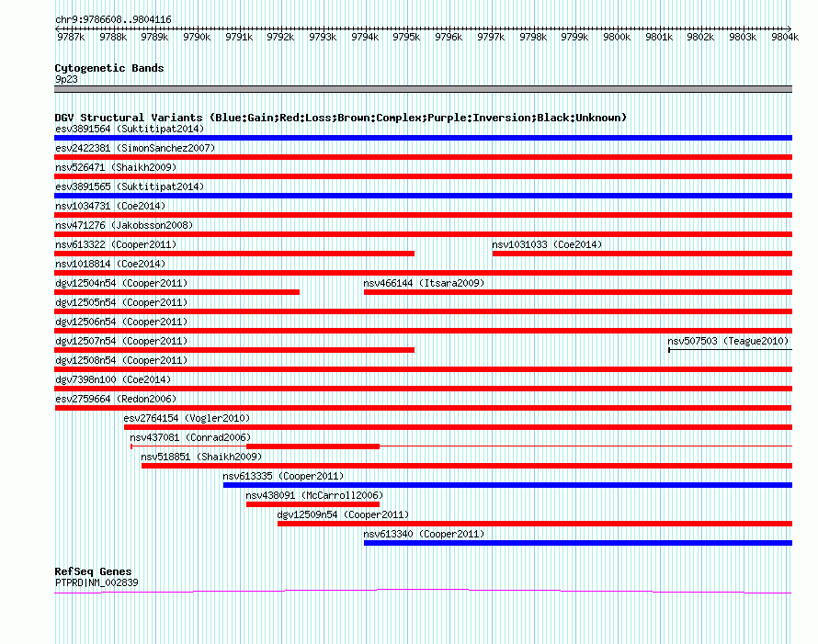Click the thin black nsv507503 bar
The width and height of the screenshot is (818, 644).
tap(731, 350)
